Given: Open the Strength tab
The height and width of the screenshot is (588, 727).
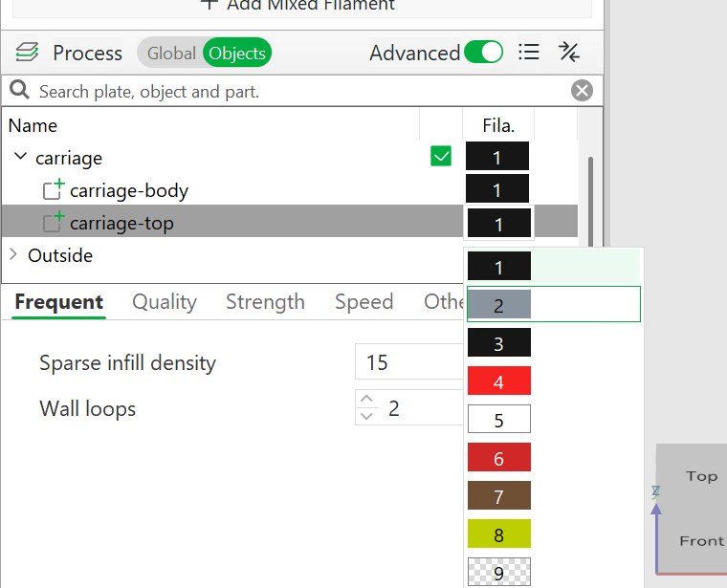Looking at the screenshot, I should coord(265,301).
